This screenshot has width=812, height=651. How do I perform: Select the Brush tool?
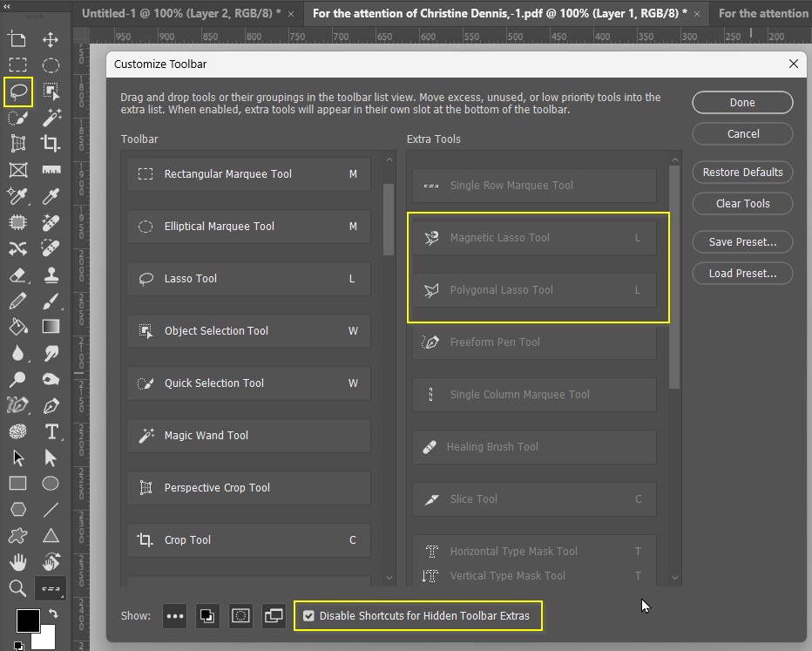point(50,300)
